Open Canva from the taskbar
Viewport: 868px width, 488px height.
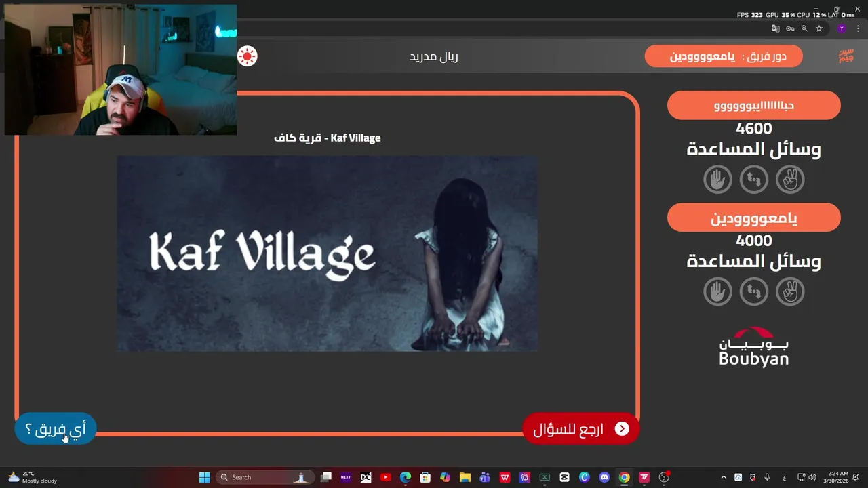(x=585, y=477)
